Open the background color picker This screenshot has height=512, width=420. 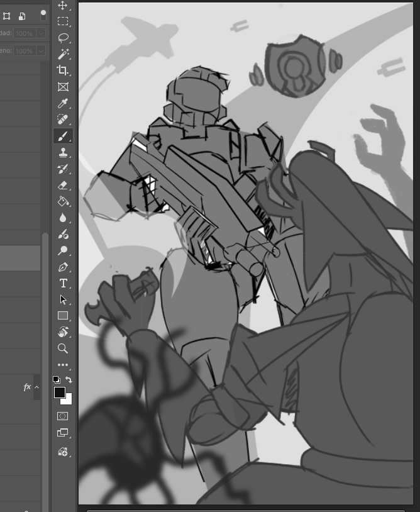tap(68, 401)
